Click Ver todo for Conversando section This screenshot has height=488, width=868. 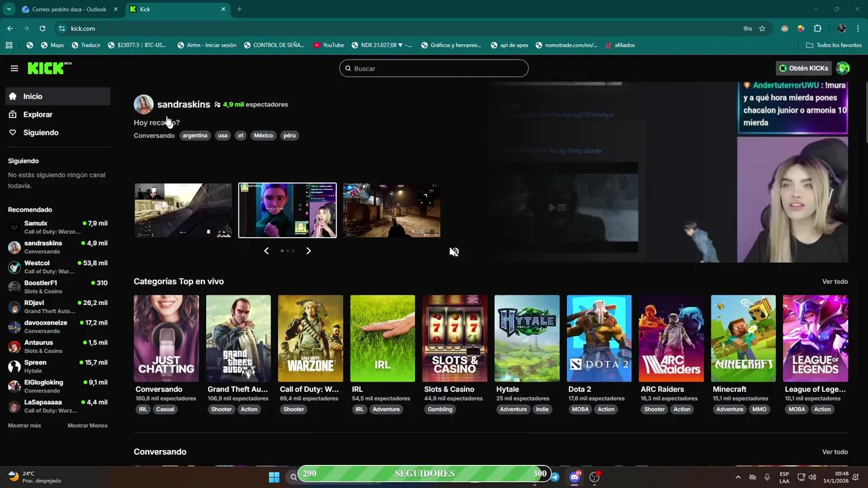[x=835, y=452]
